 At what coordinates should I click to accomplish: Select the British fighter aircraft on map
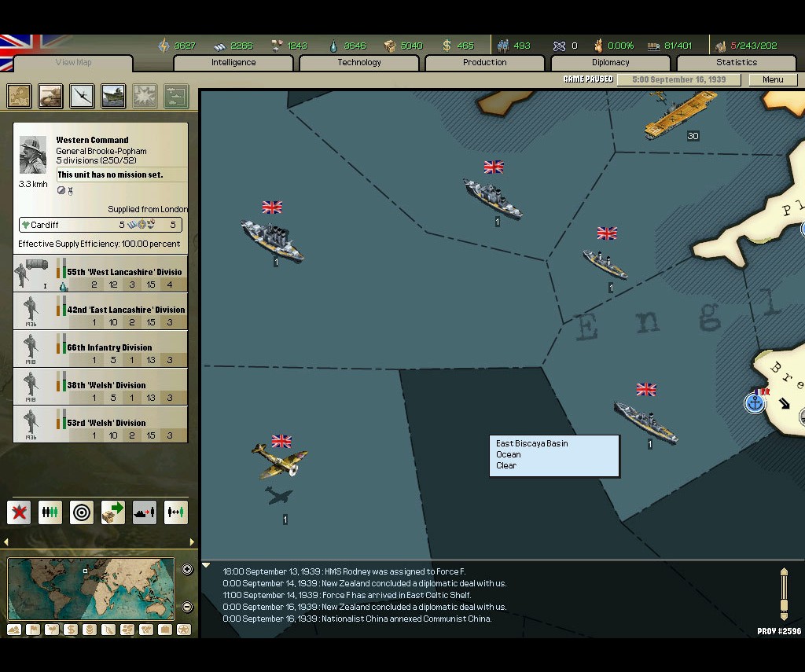tap(280, 461)
